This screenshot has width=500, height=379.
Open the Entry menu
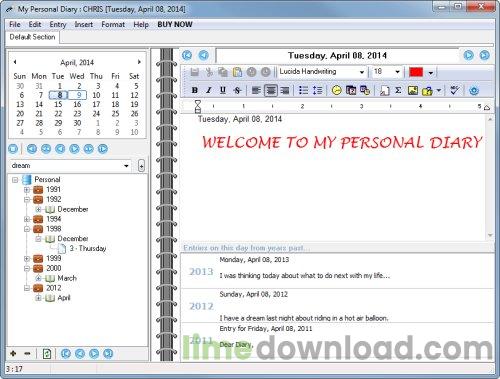pos(58,24)
